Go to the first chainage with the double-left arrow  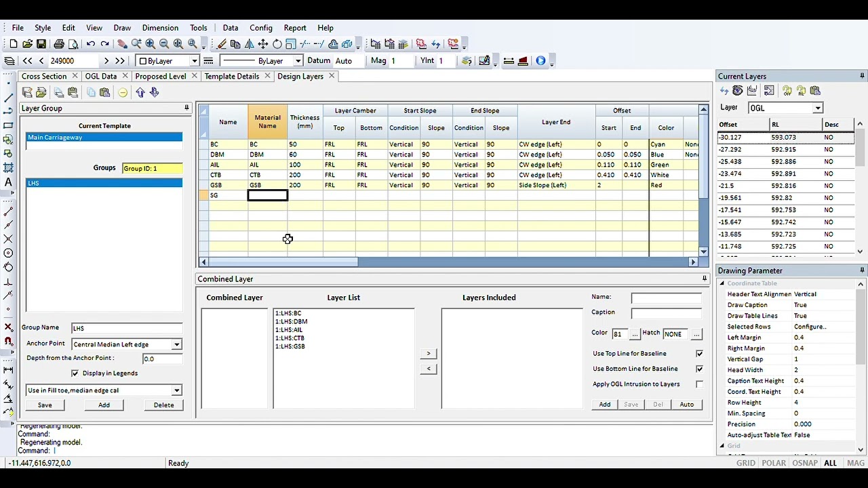(x=27, y=60)
